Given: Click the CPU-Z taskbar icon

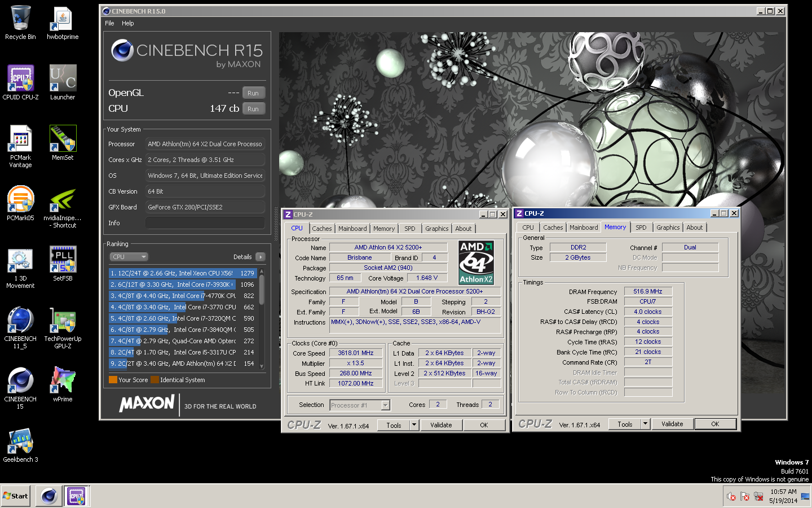Looking at the screenshot, I should tap(76, 496).
